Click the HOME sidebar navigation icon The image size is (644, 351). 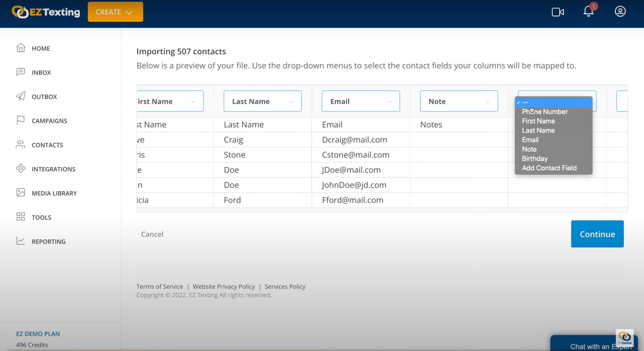21,48
